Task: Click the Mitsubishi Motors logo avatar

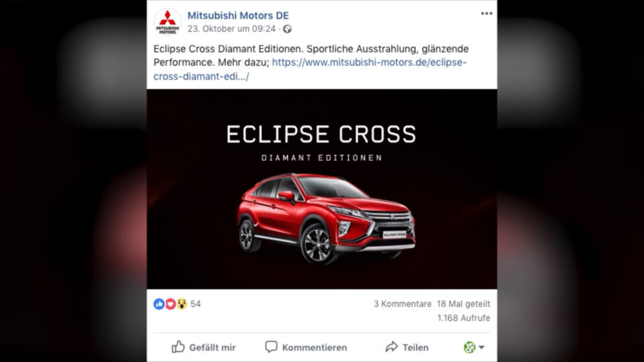Action: (168, 22)
